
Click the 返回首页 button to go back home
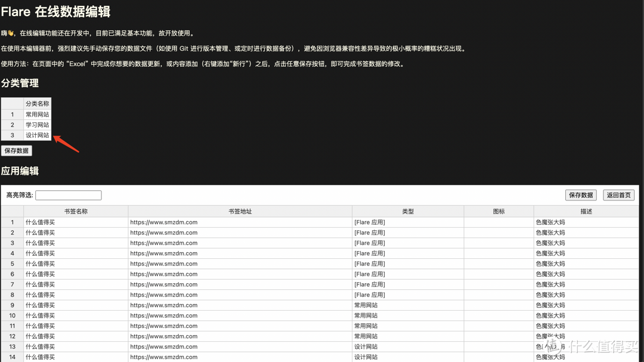click(620, 195)
